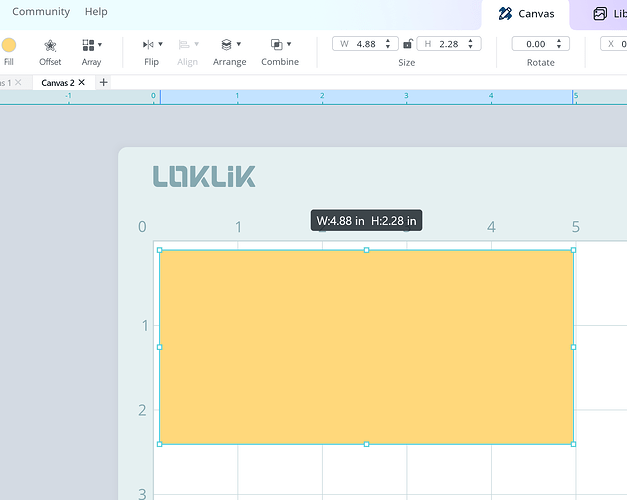Switch to the Canvas tab
This screenshot has height=500, width=627.
click(526, 14)
